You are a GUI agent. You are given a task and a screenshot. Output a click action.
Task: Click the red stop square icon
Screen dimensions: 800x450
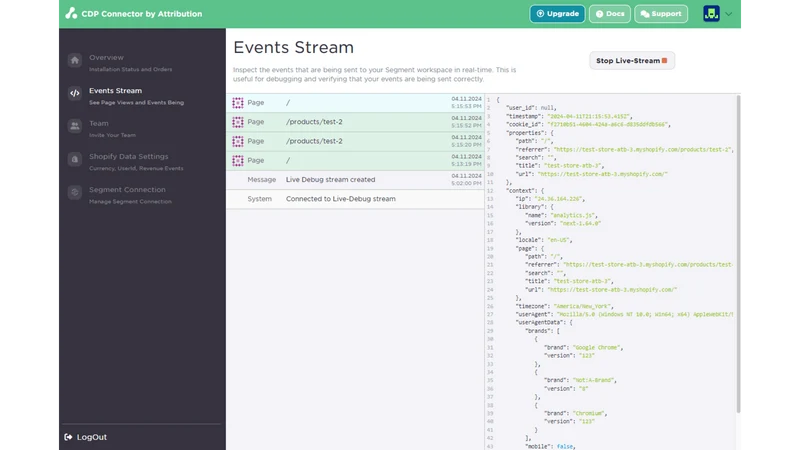click(x=664, y=61)
